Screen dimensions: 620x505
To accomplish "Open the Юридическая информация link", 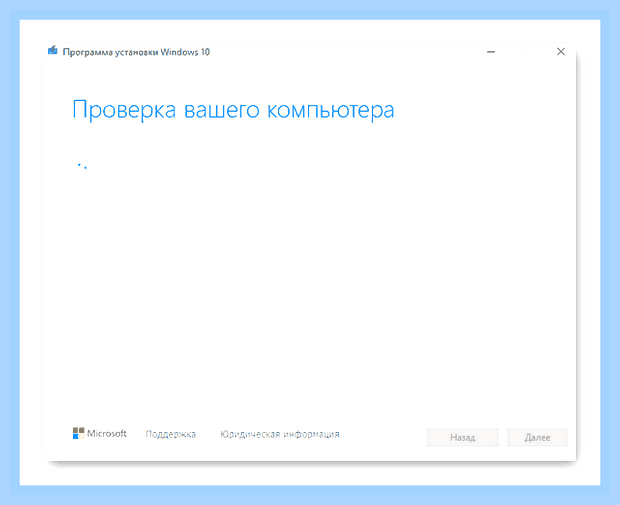I will tap(280, 434).
